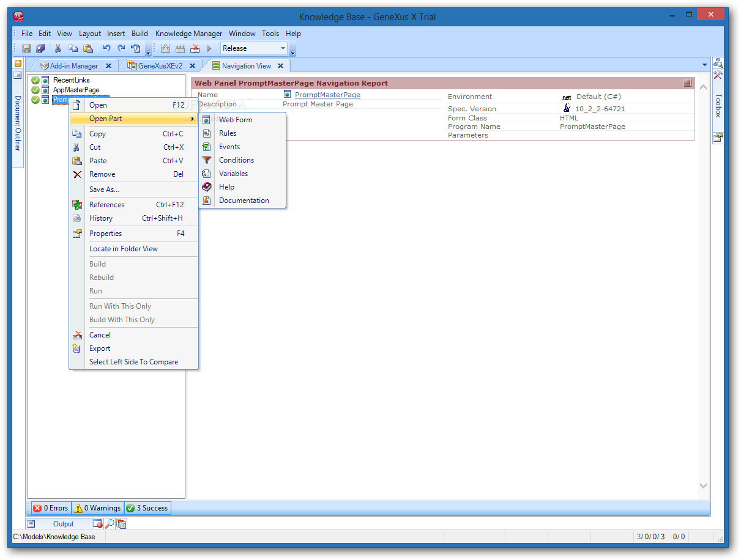
Task: Click the scroll-up arrow in report pane
Action: [x=703, y=87]
